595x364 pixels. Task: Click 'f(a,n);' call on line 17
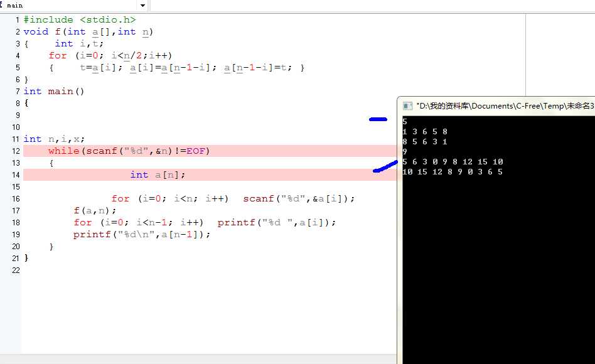(95, 210)
